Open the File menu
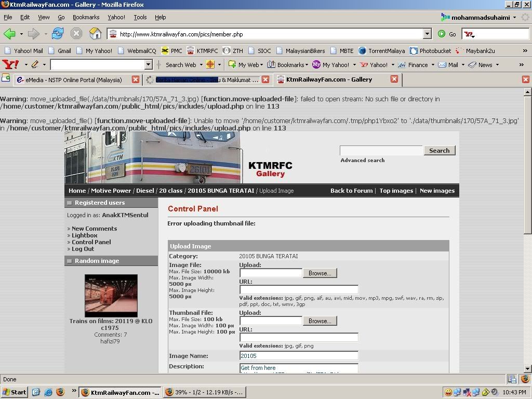 point(8,17)
